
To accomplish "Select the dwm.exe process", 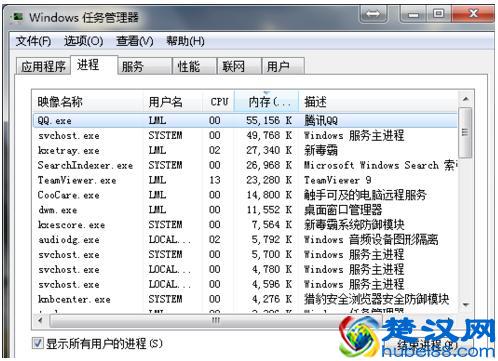I will point(245,210).
